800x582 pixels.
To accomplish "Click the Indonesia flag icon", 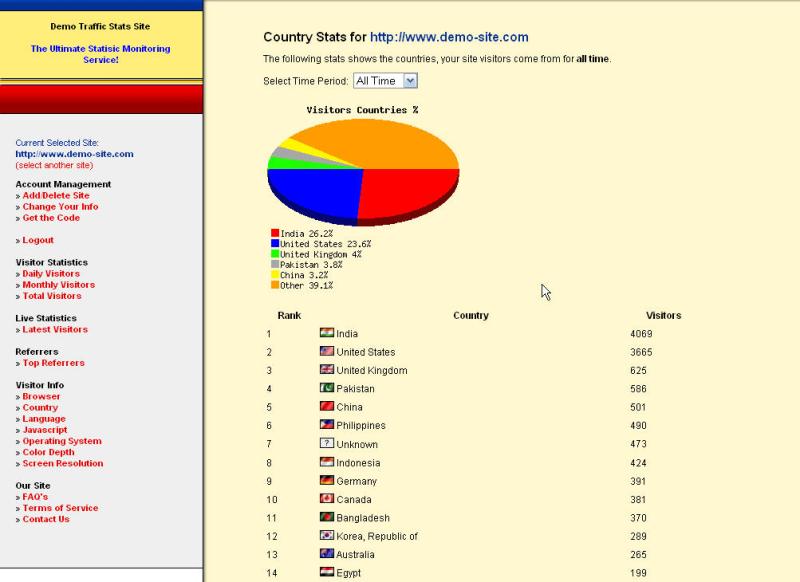I will point(327,462).
